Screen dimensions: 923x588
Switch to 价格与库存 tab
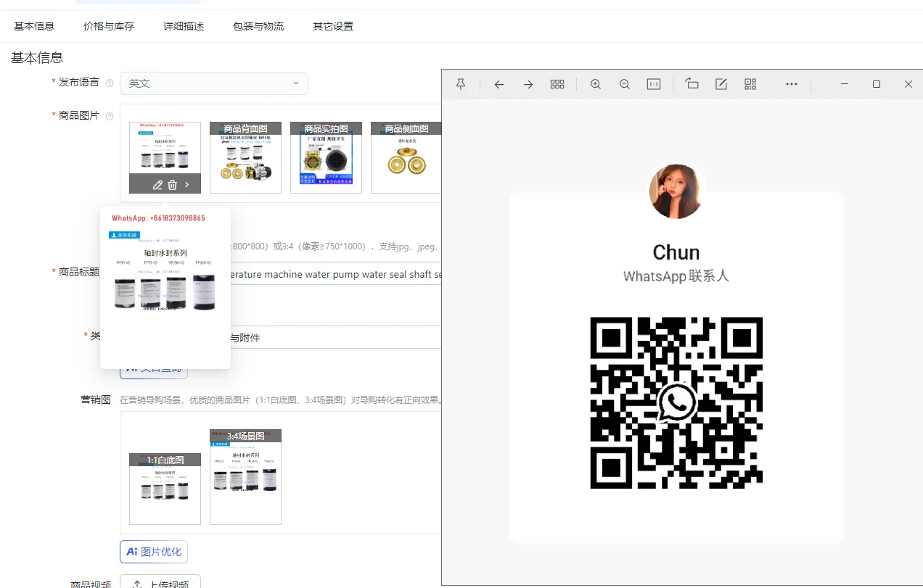109,26
